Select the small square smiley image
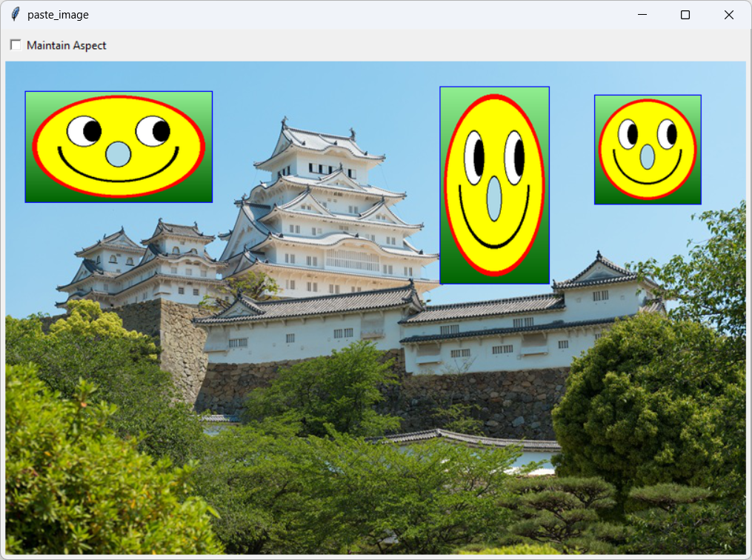The width and height of the screenshot is (752, 560). pyautogui.click(x=648, y=149)
